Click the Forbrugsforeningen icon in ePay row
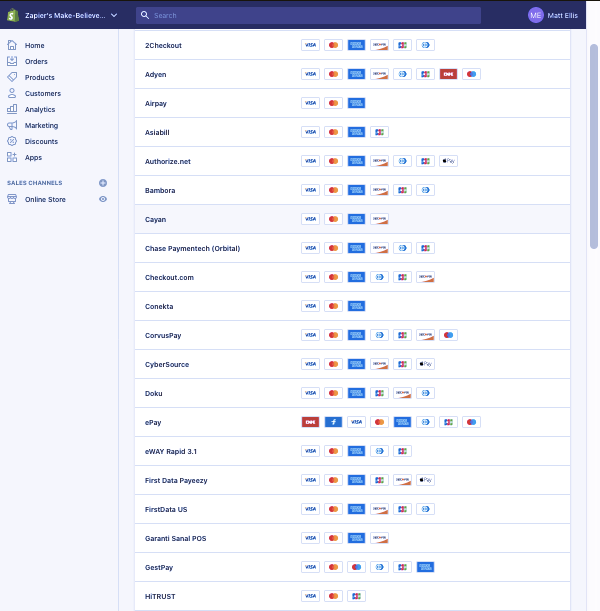The height and width of the screenshot is (611, 600). (334, 422)
